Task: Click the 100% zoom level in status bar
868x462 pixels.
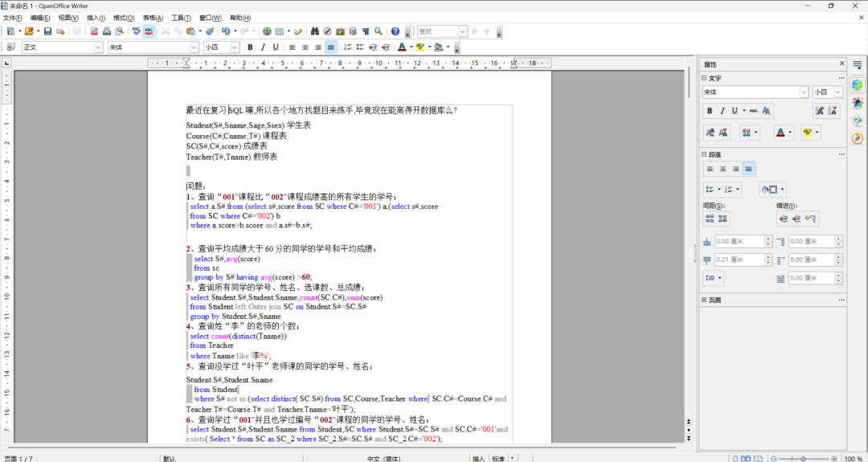Action: 853,459
